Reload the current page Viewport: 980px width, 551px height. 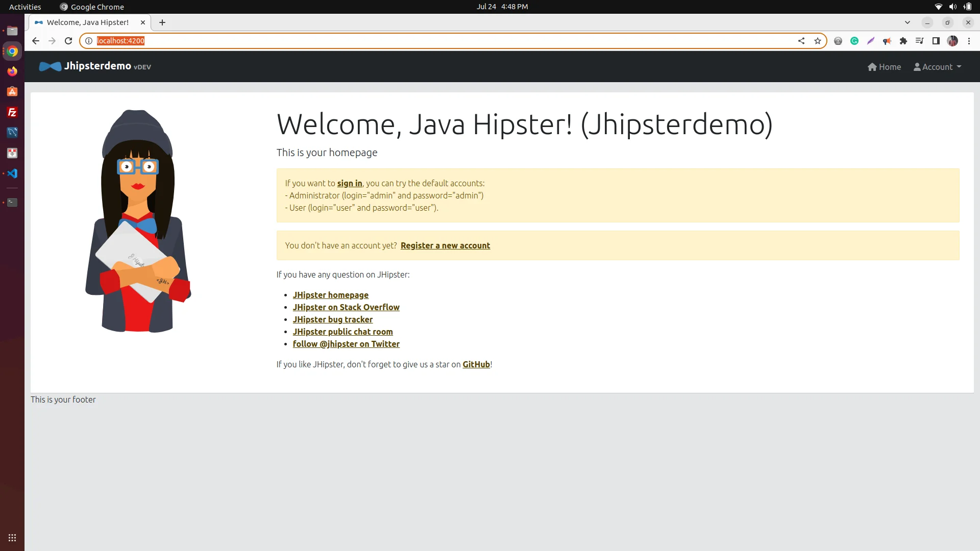[x=68, y=41]
